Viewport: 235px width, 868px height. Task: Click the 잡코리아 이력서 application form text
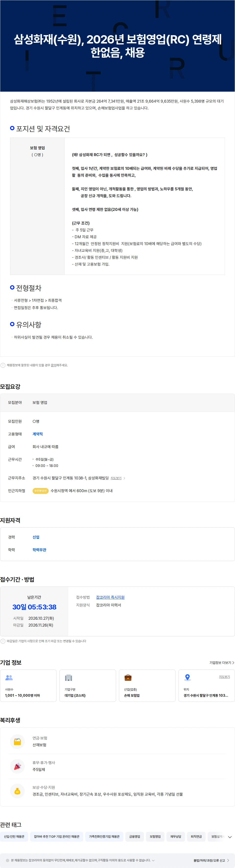tap(109, 605)
